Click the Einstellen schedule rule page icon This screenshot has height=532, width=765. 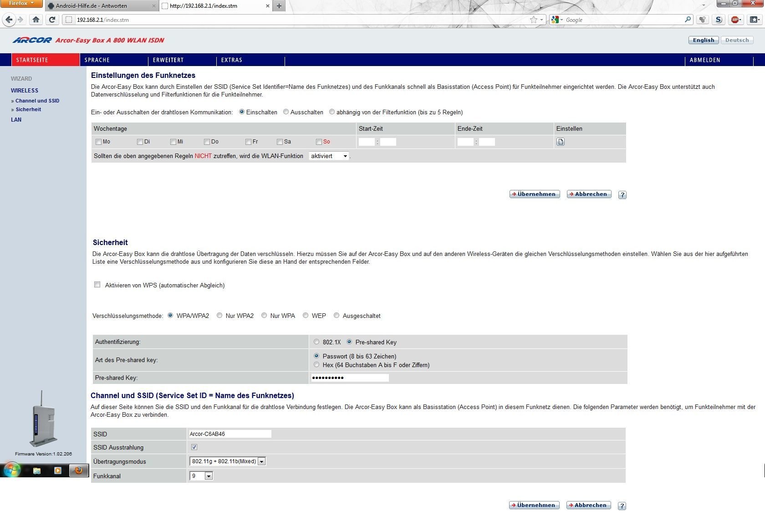[561, 142]
